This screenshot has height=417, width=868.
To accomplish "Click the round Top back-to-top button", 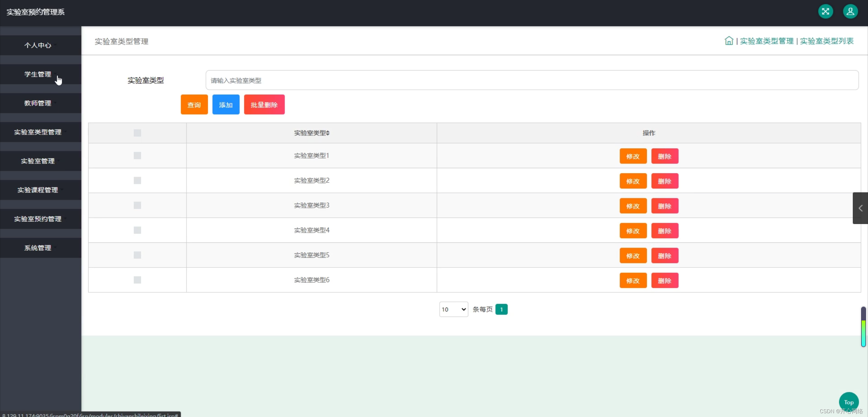I will point(848,402).
